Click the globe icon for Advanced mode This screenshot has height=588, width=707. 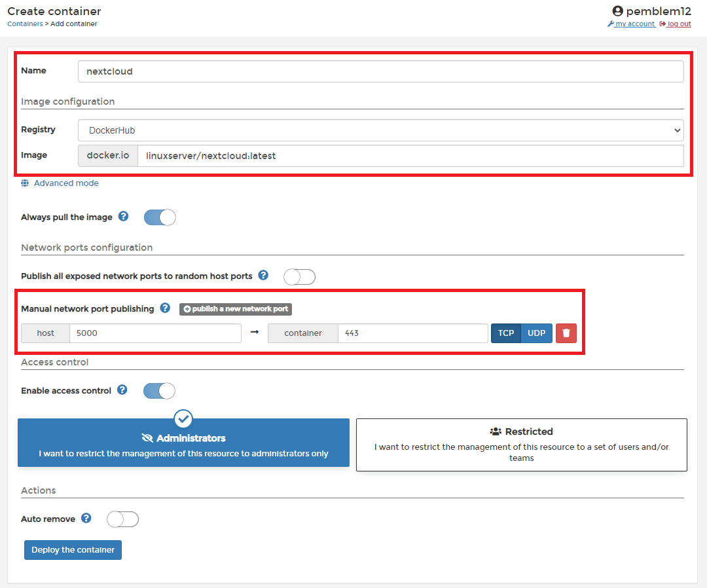point(25,183)
